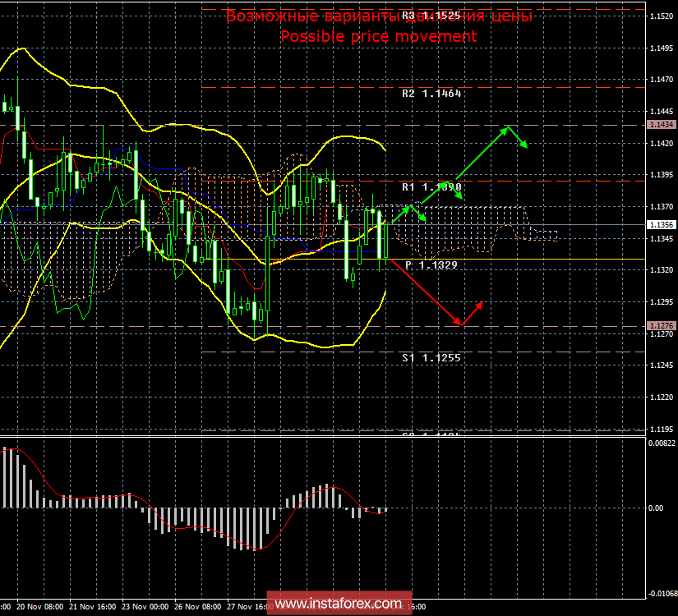Click the highlighted 1.1434 price level tag
The image size is (678, 616).
(661, 125)
